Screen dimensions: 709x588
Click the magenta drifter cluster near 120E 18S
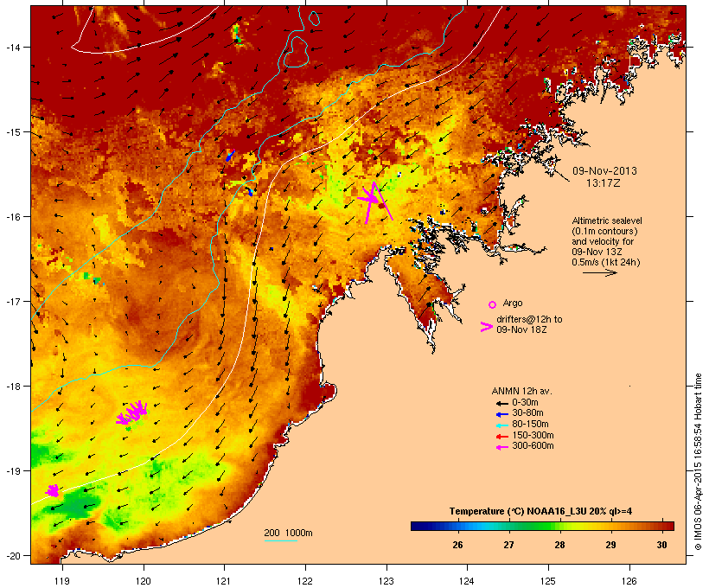coord(132,413)
